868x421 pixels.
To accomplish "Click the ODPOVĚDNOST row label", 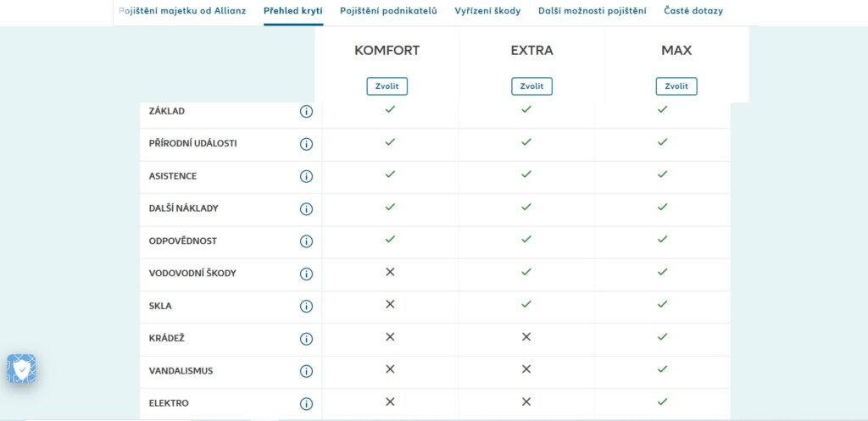I will tap(183, 241).
